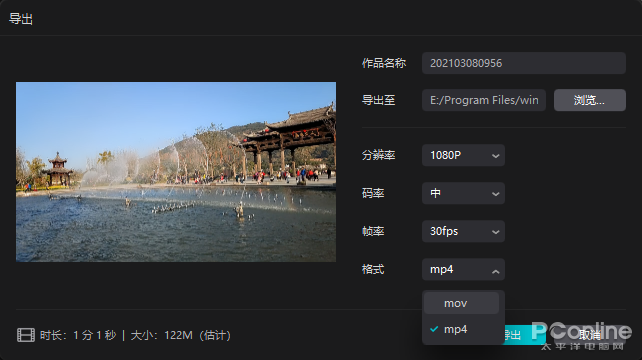
Task: Click the 分辨率 label
Action: (x=378, y=155)
